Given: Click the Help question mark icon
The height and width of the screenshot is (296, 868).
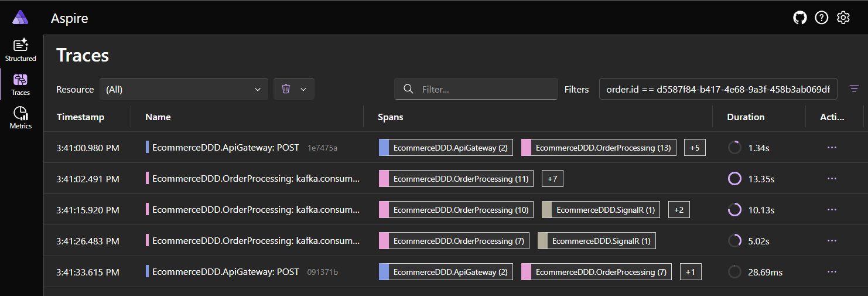Looking at the screenshot, I should point(822,18).
